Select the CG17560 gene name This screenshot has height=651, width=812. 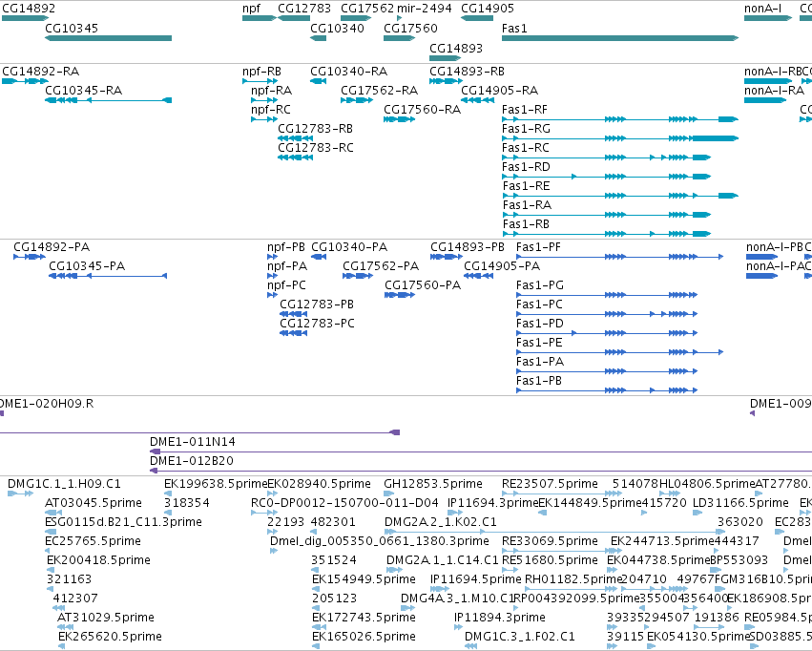click(x=410, y=28)
